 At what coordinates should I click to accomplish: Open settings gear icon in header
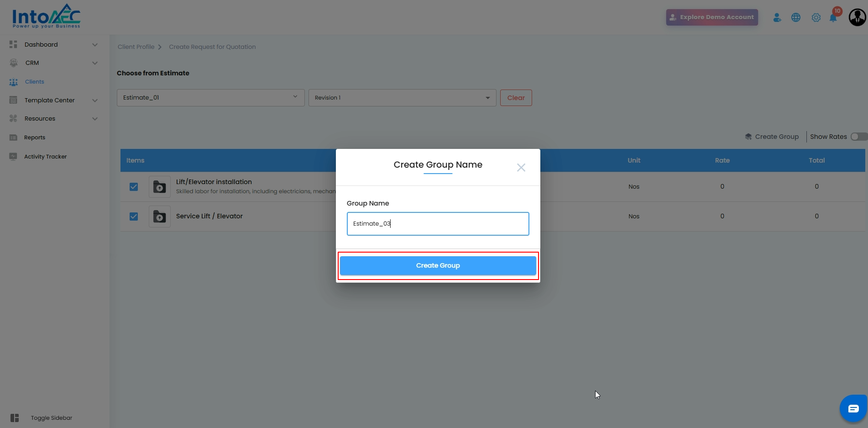(x=816, y=17)
